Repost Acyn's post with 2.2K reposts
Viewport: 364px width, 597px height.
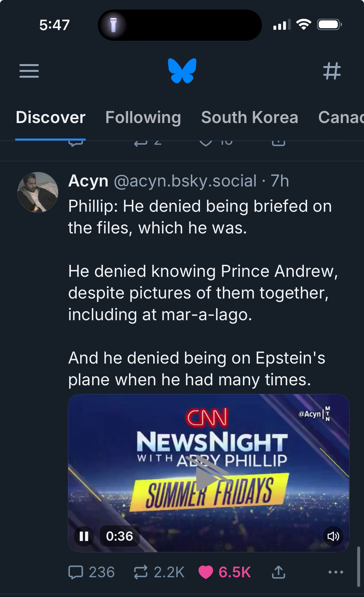[x=141, y=572]
